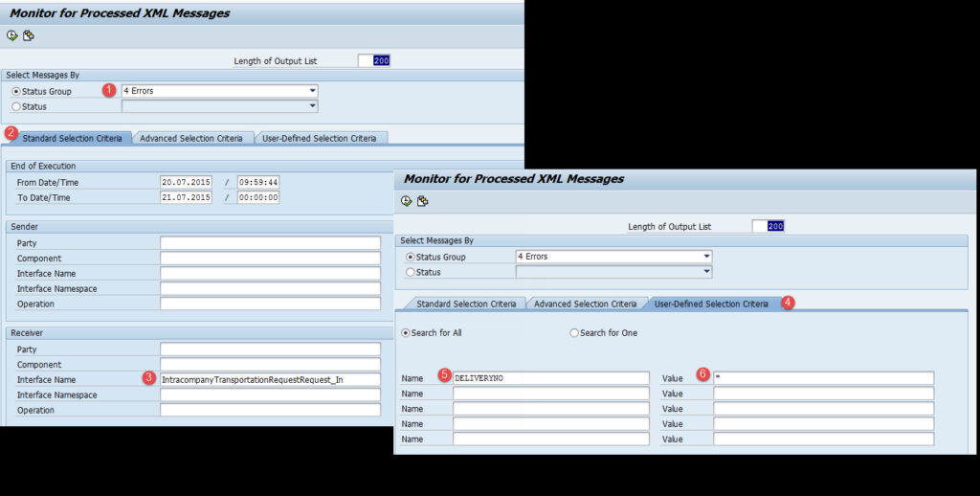Choose the Search for One radio option
This screenshot has height=496, width=980.
click(574, 333)
